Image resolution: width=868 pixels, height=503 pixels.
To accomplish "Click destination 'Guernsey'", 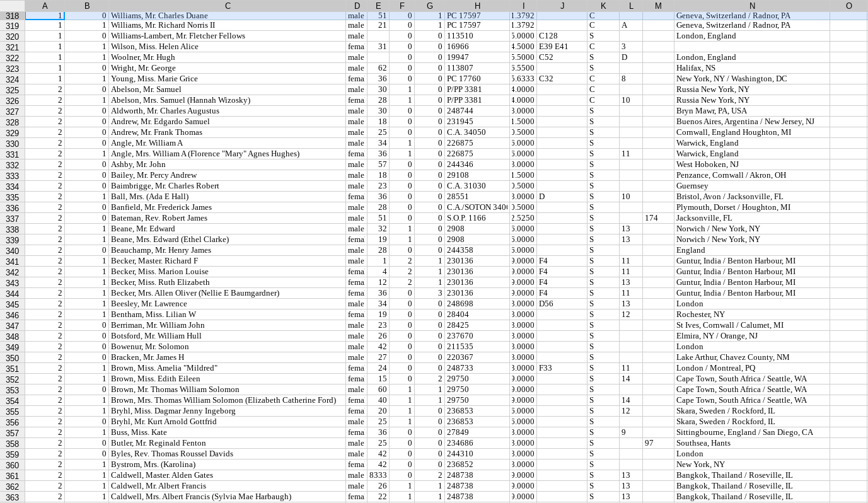I will (x=752, y=186).
